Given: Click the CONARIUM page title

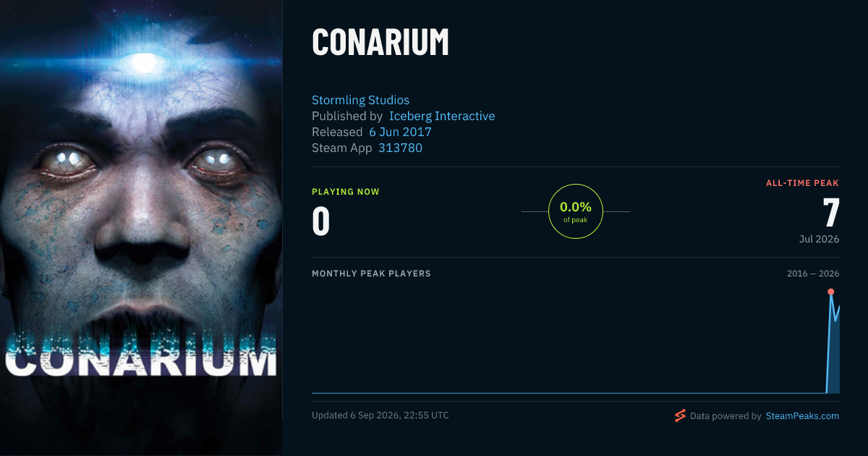Looking at the screenshot, I should pos(380,43).
